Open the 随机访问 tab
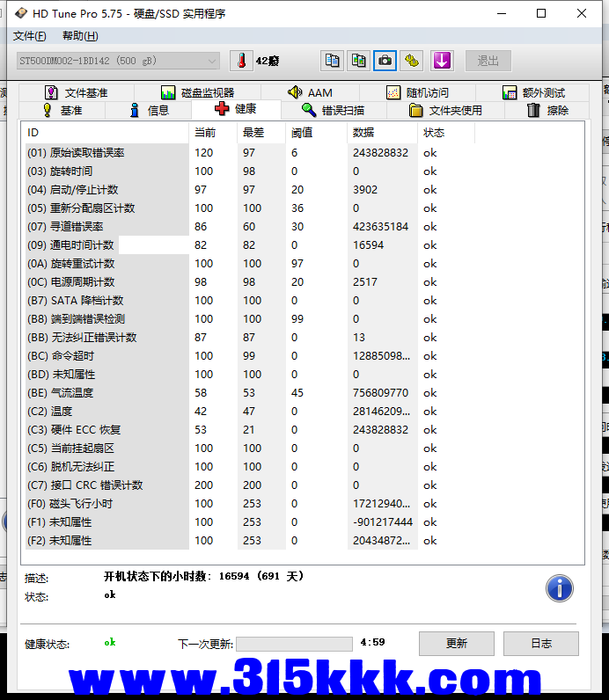The image size is (609, 700). coord(417,92)
